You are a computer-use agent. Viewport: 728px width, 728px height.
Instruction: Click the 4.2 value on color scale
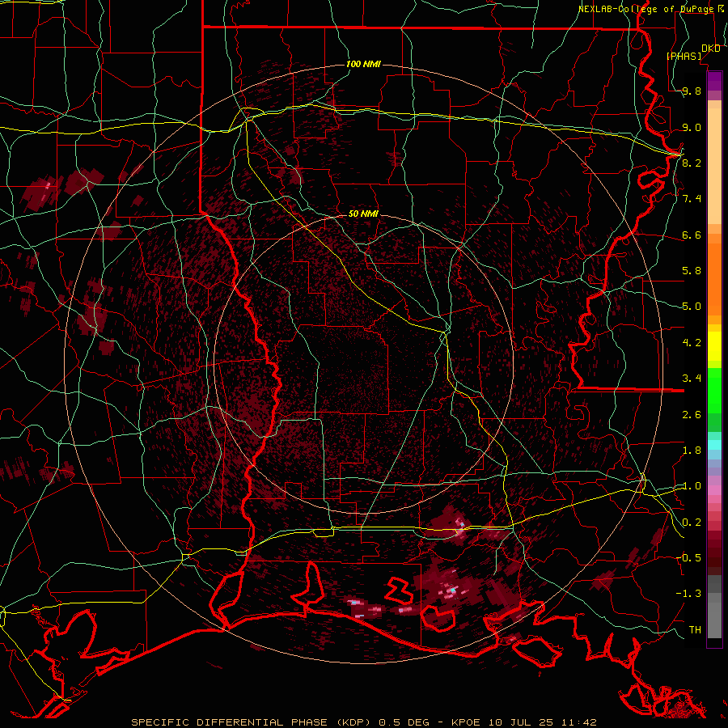pos(692,343)
